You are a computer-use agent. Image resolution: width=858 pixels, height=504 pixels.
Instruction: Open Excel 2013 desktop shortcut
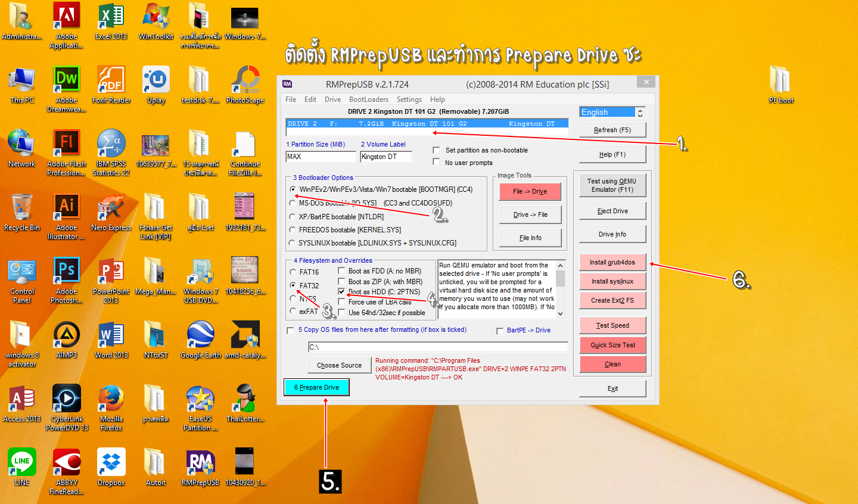111,21
